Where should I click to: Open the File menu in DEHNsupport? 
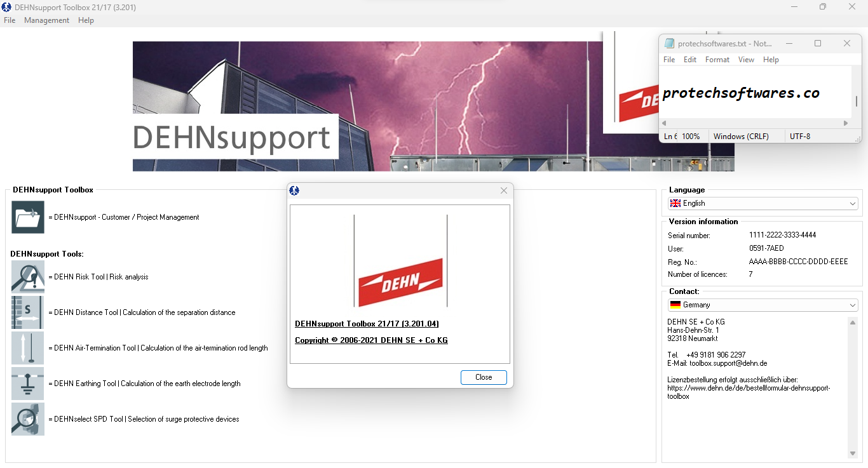(x=10, y=20)
